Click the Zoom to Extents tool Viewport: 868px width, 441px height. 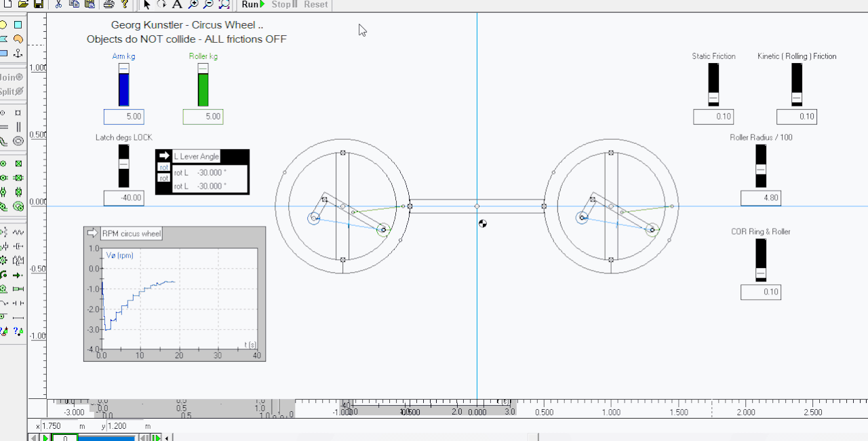tap(224, 4)
